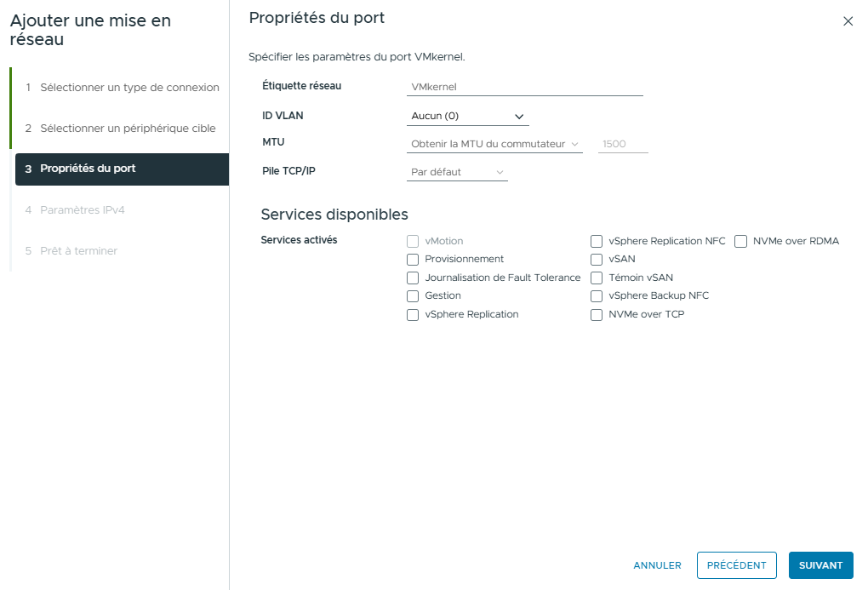Close the Ajouter une mise en réseau wizard
The height and width of the screenshot is (590, 868).
pos(848,21)
